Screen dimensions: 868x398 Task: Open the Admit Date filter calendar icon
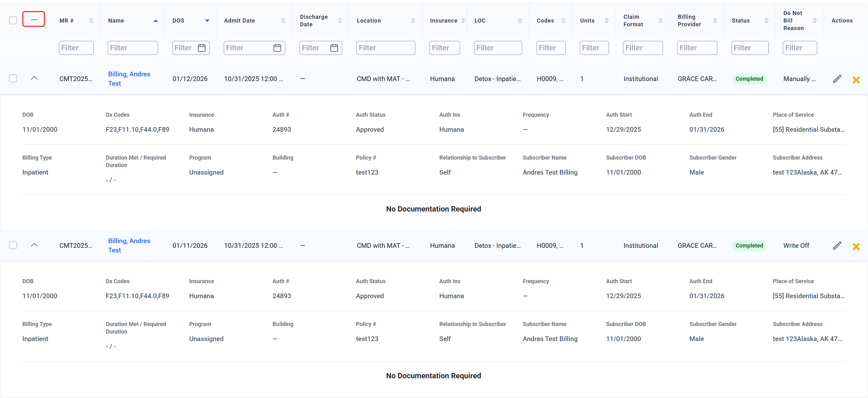(277, 48)
